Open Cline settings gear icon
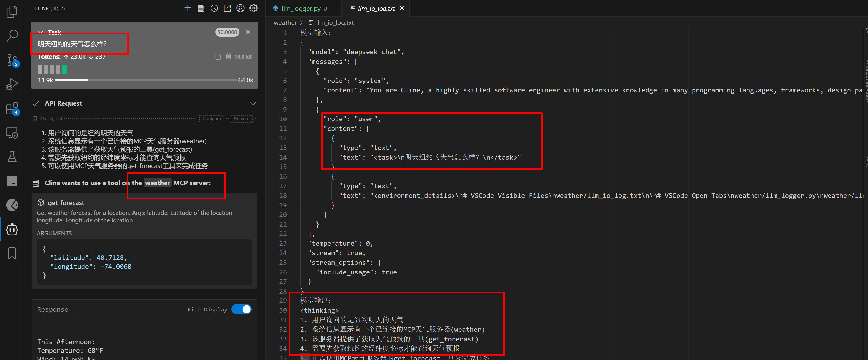This screenshot has width=868, height=360. 254,8
